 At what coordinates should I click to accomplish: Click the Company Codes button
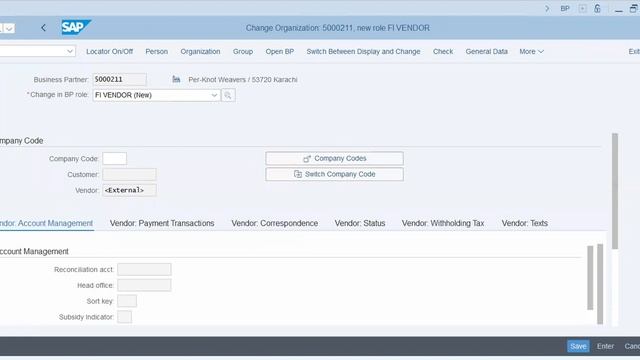click(334, 158)
